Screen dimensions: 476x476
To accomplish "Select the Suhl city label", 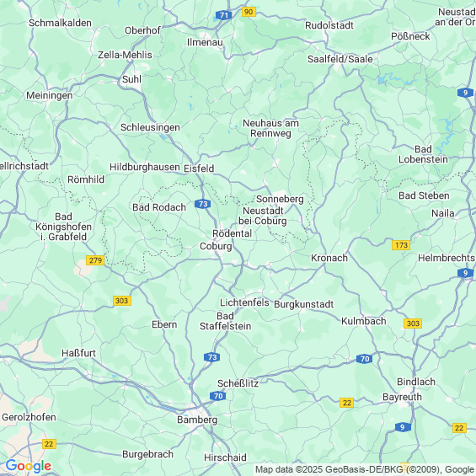I will 131,79.
